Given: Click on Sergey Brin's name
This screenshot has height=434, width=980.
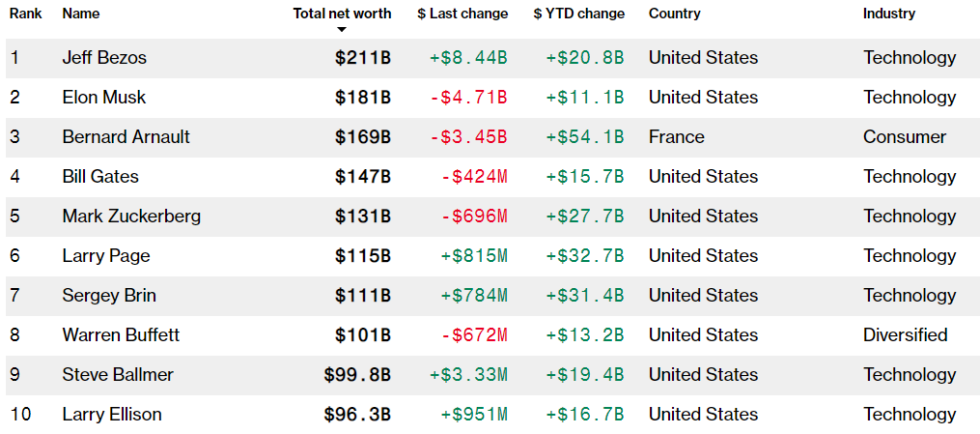Looking at the screenshot, I should 109,296.
